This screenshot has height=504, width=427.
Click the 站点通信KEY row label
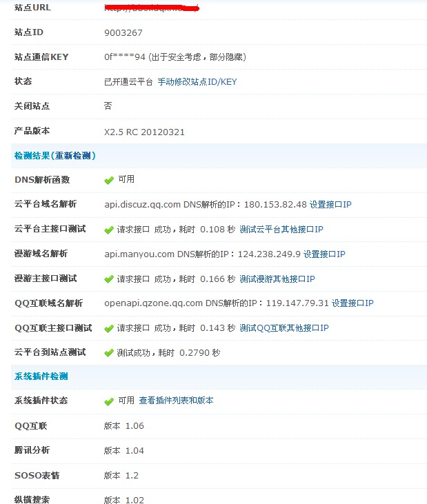click(x=41, y=57)
